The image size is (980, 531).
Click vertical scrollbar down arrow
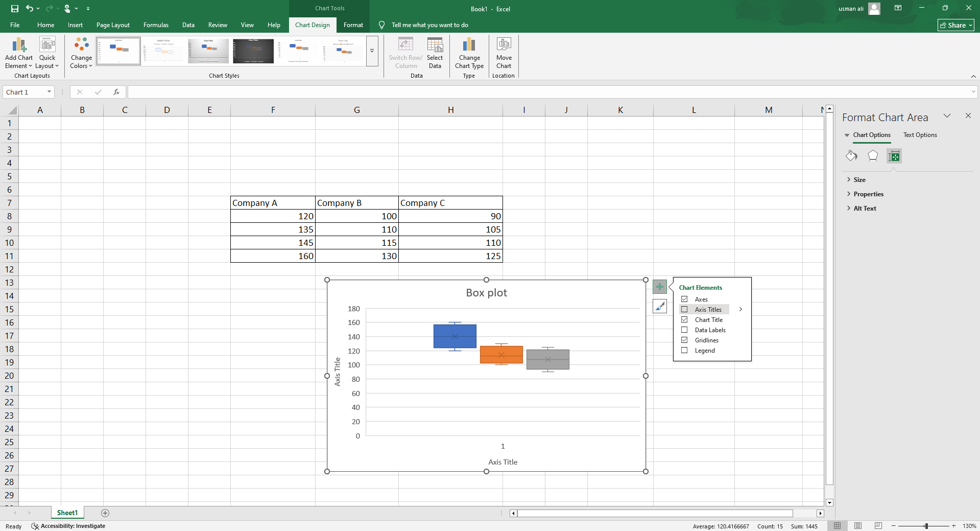829,502
